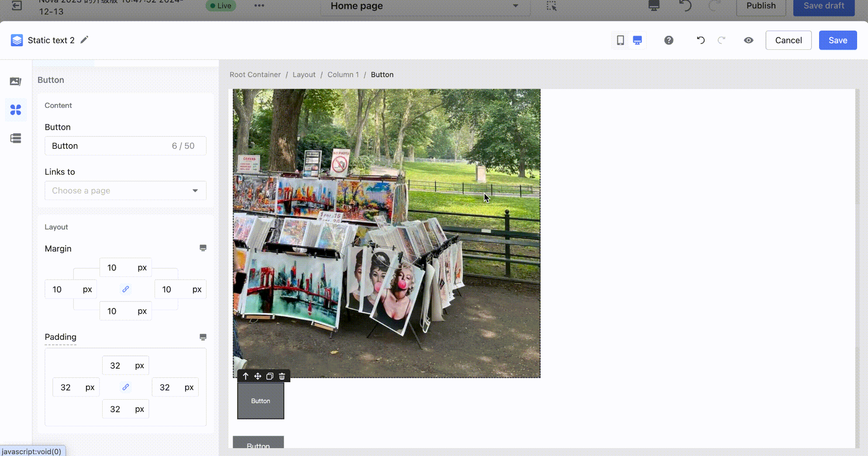Screen dimensions: 868x456
Task: Save the Static text 2 changes
Action: (837, 40)
